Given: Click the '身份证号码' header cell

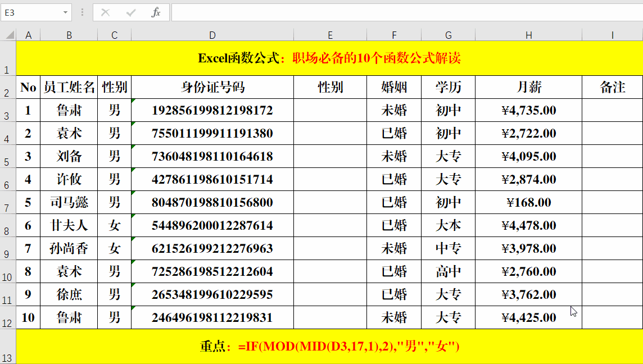Looking at the screenshot, I should pyautogui.click(x=212, y=87).
